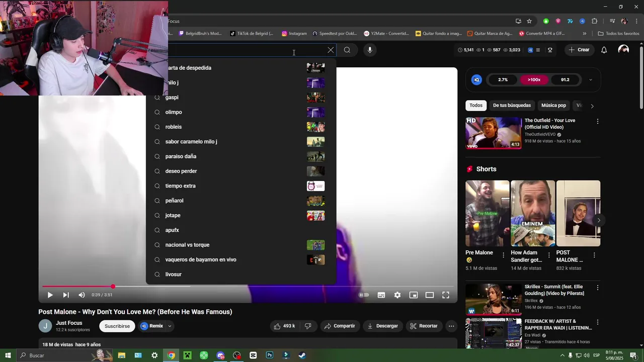Click the Just Focus channel avatar

click(45, 326)
